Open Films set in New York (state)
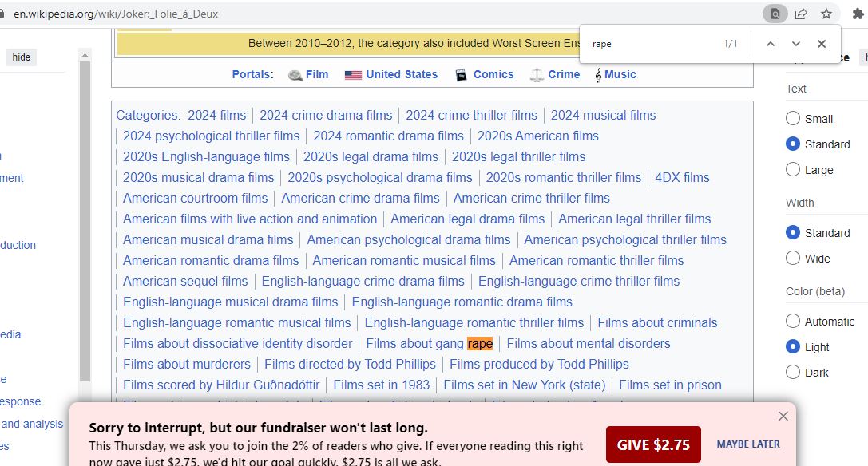The height and width of the screenshot is (466, 868). tap(524, 385)
